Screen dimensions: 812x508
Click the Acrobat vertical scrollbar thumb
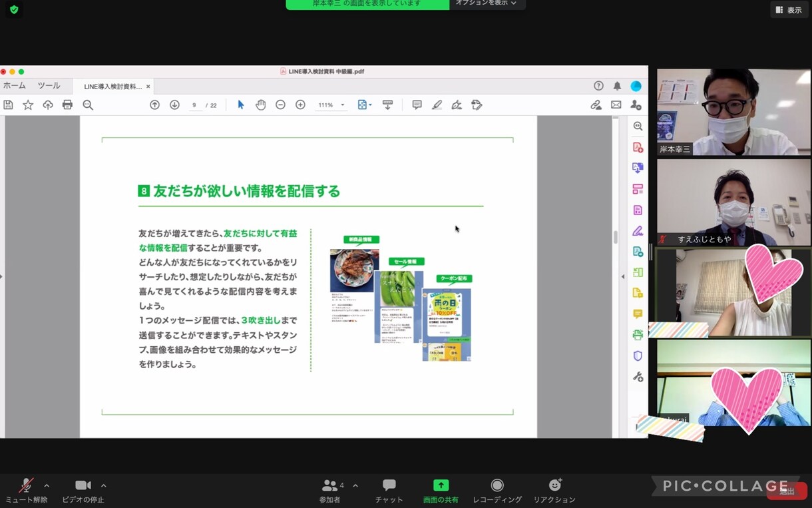pyautogui.click(x=616, y=237)
